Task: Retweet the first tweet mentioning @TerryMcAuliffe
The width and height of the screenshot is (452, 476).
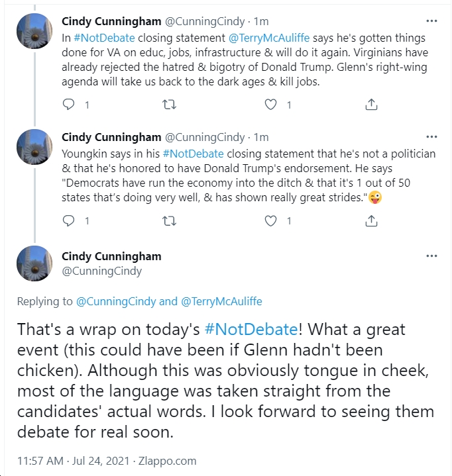Action: pos(169,105)
